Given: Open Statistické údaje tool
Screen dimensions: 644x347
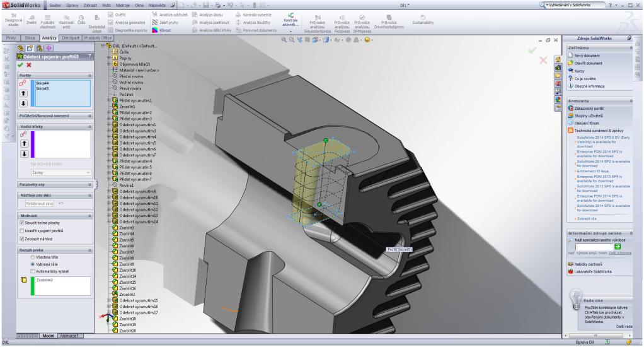Looking at the screenshot, I should point(97,24).
